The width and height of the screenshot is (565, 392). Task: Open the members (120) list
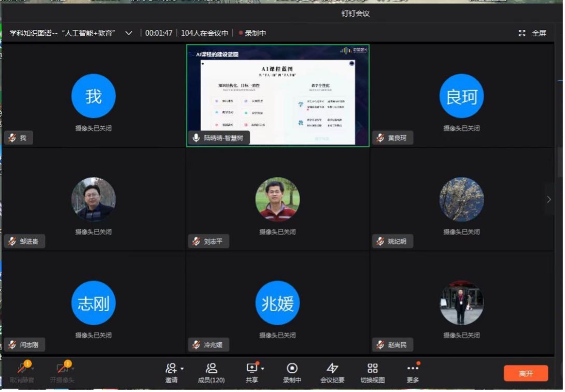211,368
